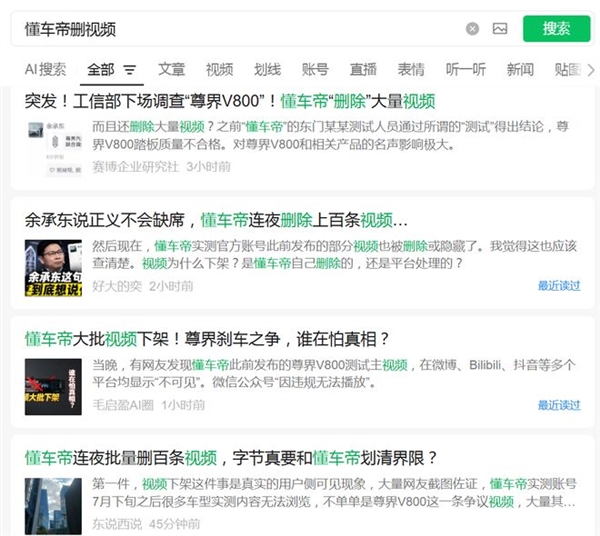The width and height of the screenshot is (600, 536).
Task: Open source 好大的奕
Action: coord(117,286)
